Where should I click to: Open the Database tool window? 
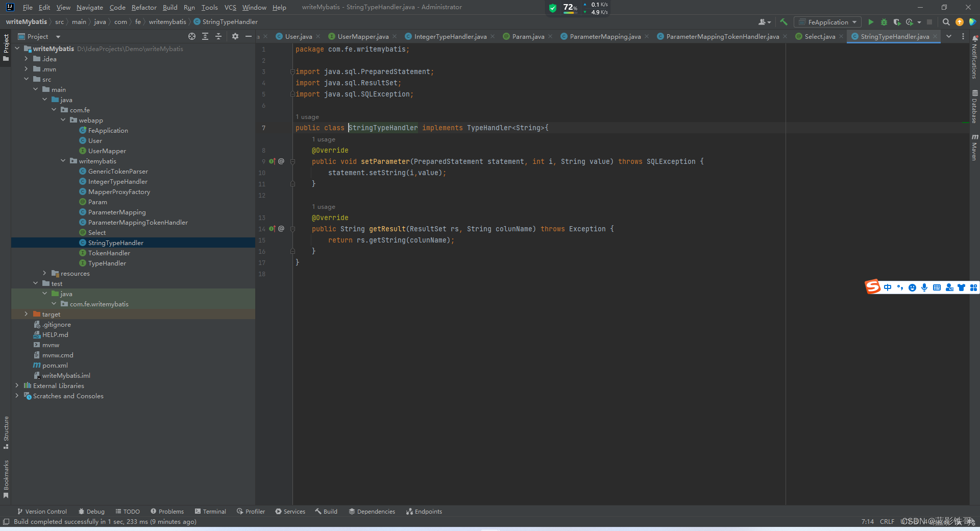974,106
